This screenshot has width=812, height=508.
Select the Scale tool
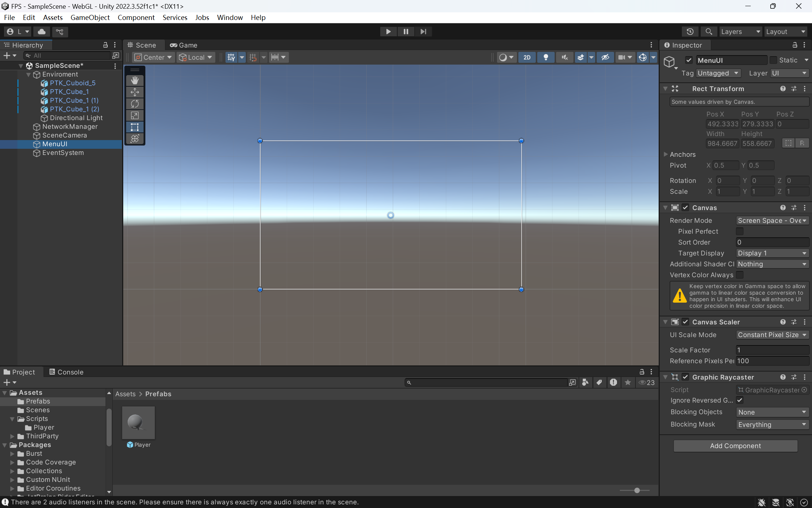pos(135,115)
